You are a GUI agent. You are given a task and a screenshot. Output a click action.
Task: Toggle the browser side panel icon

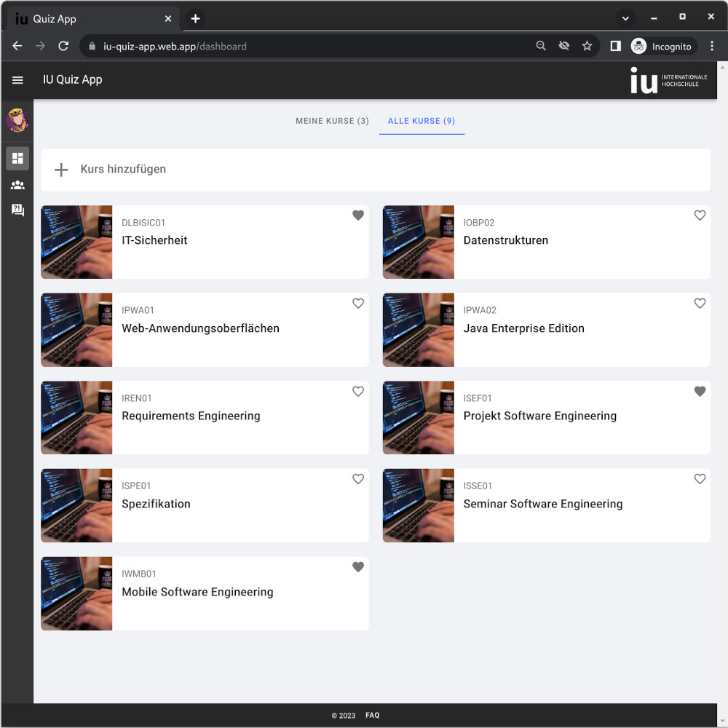616,46
